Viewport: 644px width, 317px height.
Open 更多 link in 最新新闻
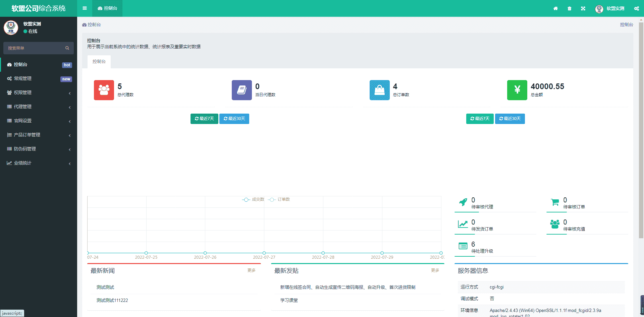point(252,270)
